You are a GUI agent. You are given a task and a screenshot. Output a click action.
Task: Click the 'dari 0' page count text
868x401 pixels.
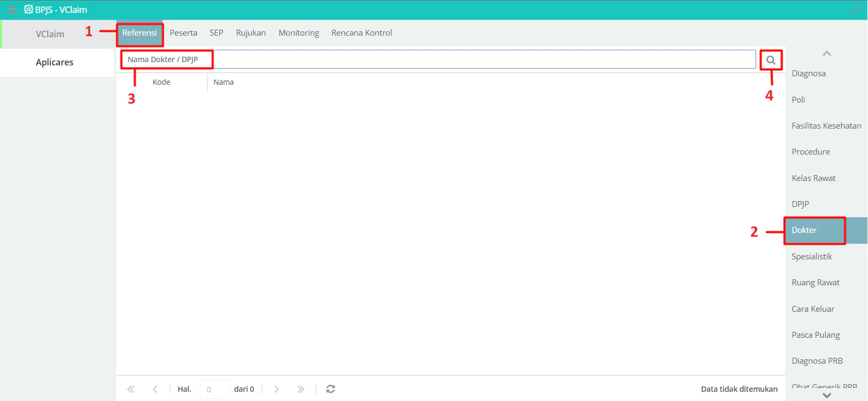pos(244,389)
